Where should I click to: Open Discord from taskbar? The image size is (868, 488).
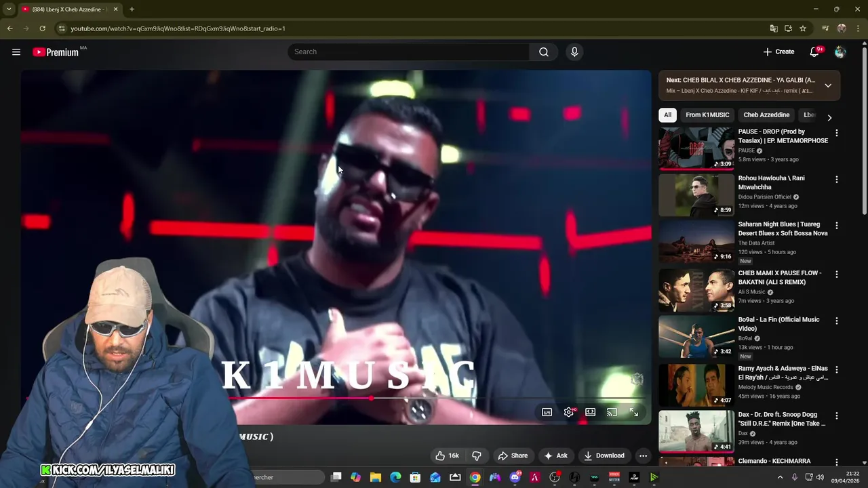[x=515, y=477]
